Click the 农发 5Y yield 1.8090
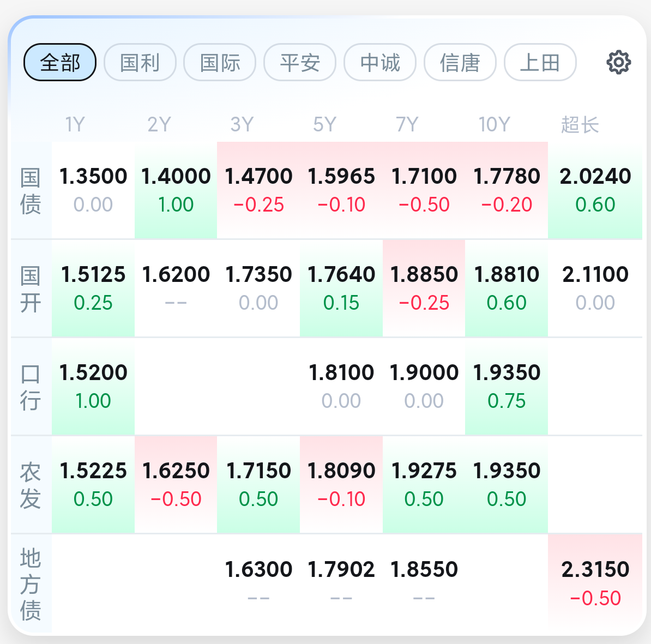This screenshot has width=651, height=644. [341, 485]
